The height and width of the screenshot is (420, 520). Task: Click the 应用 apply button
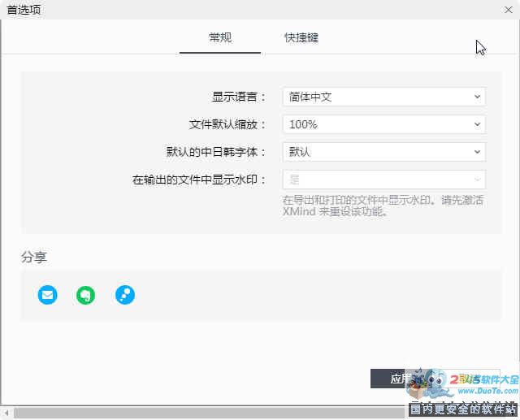point(400,378)
